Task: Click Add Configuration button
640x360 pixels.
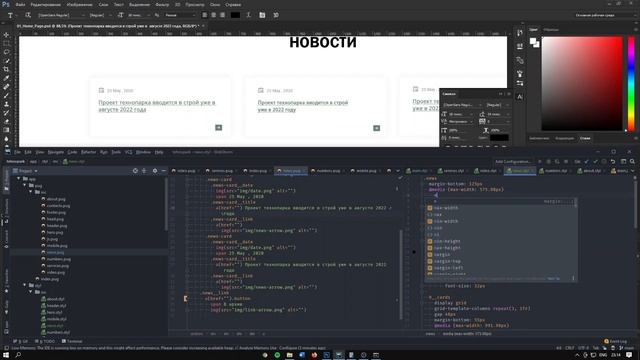Action: (x=513, y=162)
